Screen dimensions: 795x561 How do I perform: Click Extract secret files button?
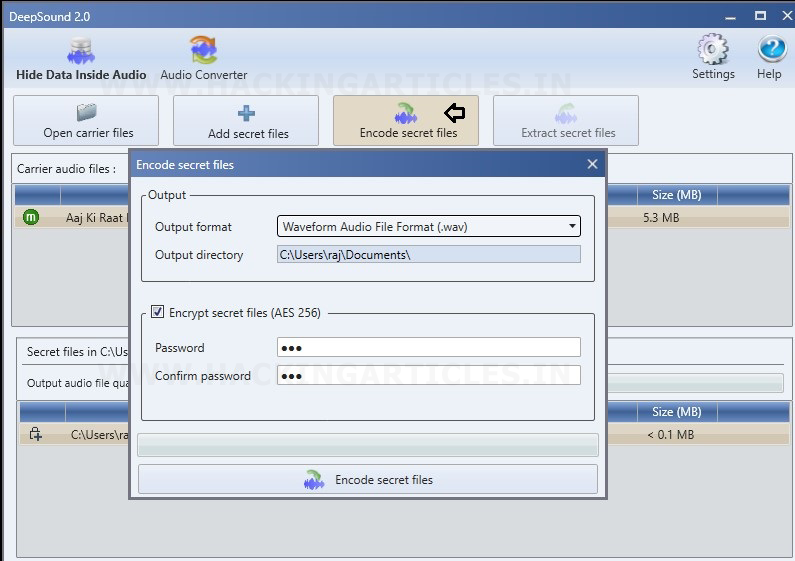(x=566, y=121)
